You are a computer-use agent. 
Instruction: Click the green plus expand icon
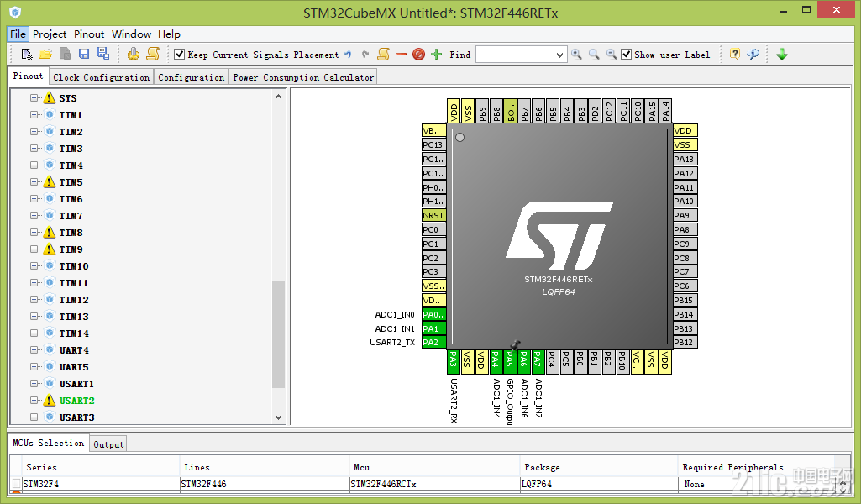(437, 55)
